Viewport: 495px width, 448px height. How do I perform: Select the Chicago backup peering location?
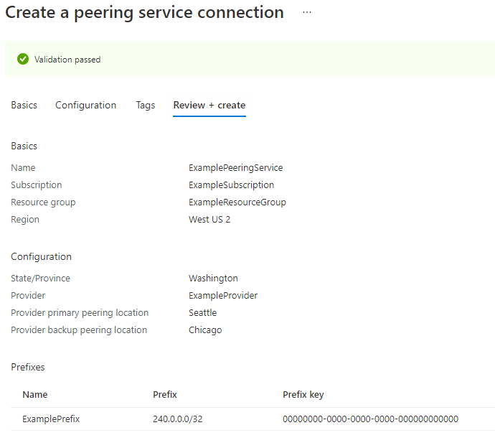click(205, 330)
